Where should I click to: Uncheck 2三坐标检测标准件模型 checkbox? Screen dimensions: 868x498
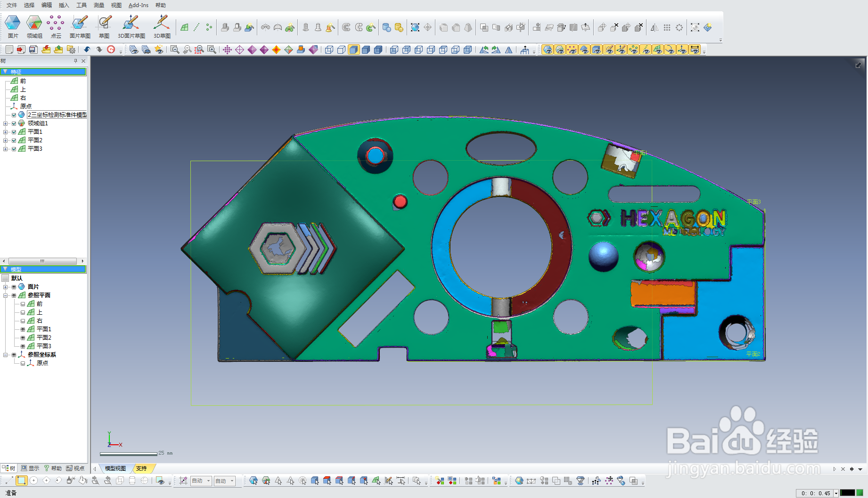(14, 115)
